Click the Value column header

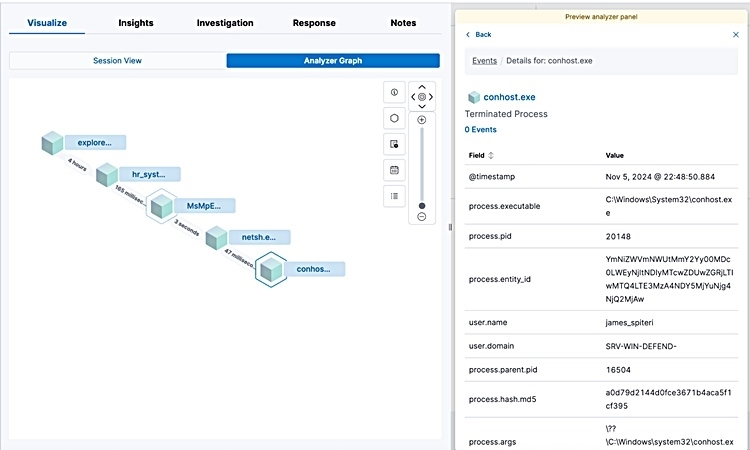pyautogui.click(x=615, y=155)
